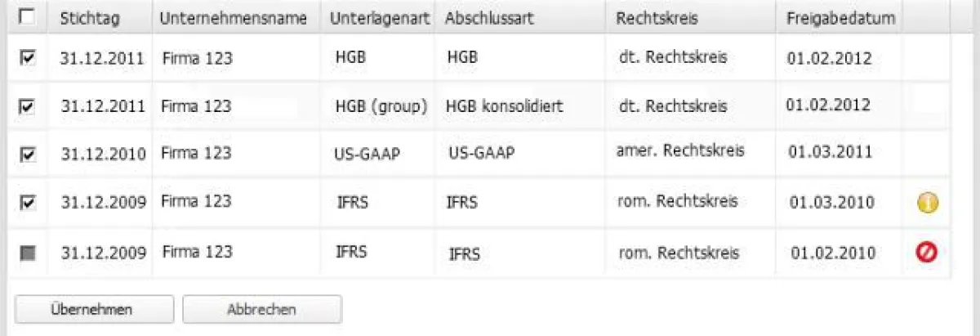This screenshot has width=980, height=336.
Task: Select the HGB konsolidiert cell
Action: click(x=505, y=106)
